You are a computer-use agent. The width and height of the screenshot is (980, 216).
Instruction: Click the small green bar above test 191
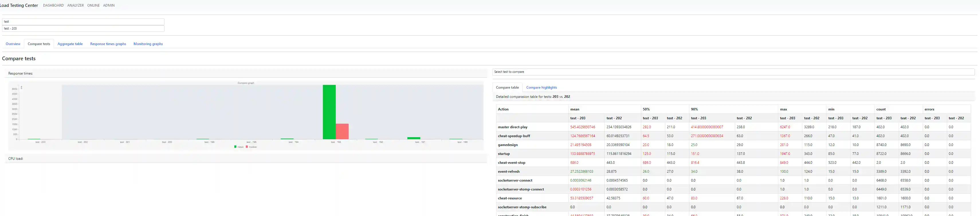pos(414,138)
